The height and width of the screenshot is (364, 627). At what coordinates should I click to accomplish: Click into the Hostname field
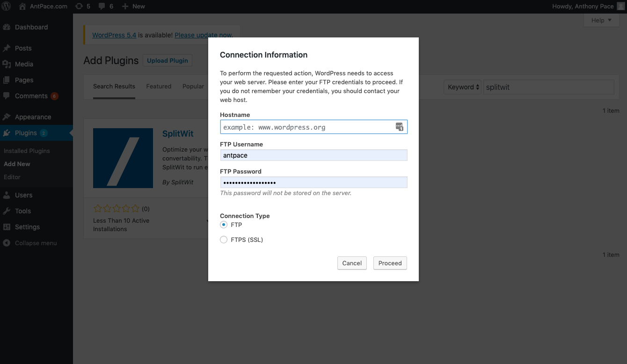tap(313, 127)
